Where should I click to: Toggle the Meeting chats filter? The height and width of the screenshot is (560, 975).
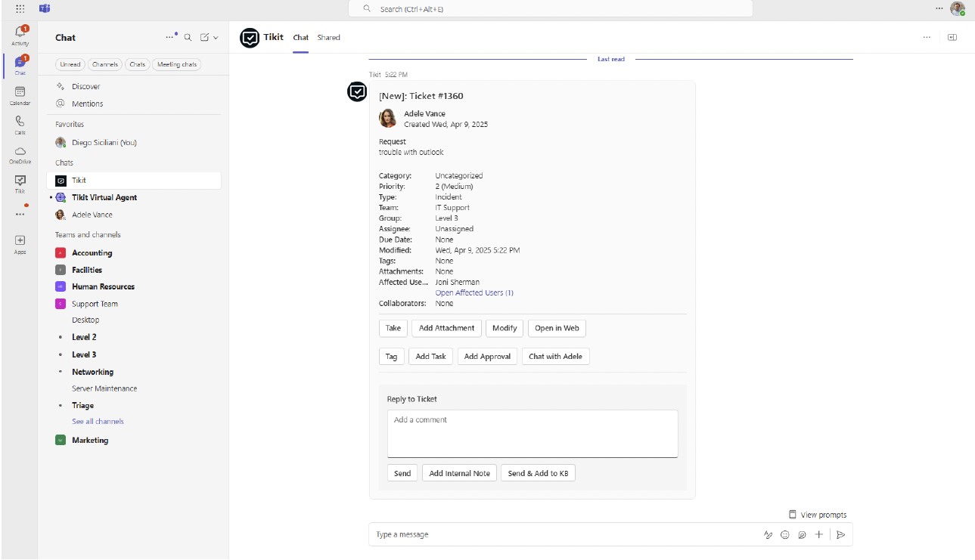(x=176, y=64)
